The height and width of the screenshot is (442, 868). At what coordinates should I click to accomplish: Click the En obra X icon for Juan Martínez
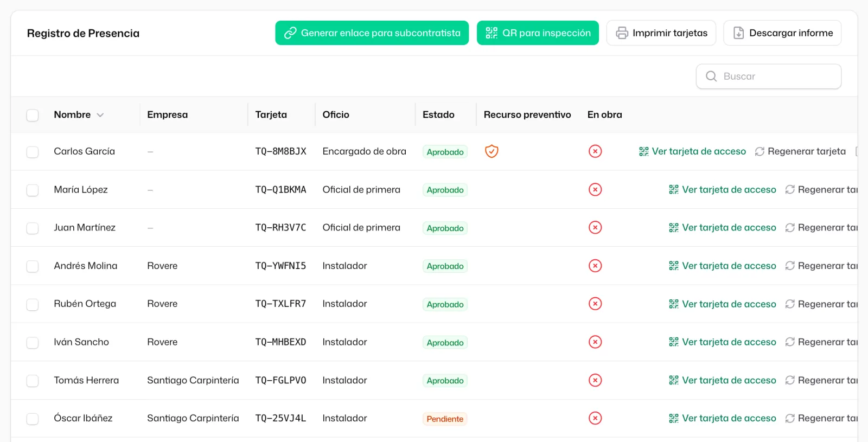pyautogui.click(x=595, y=227)
